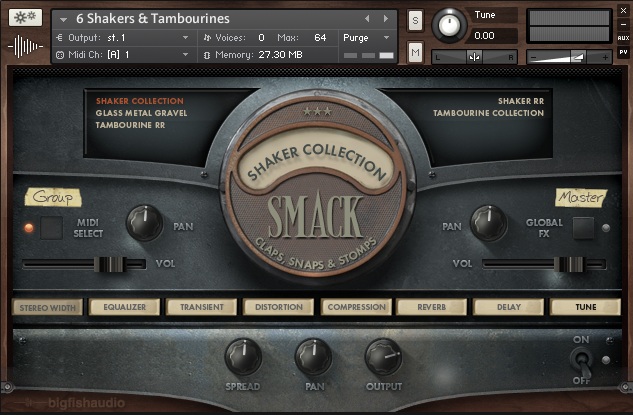Select the next instrument arrow
The width and height of the screenshot is (633, 415).
[386, 19]
